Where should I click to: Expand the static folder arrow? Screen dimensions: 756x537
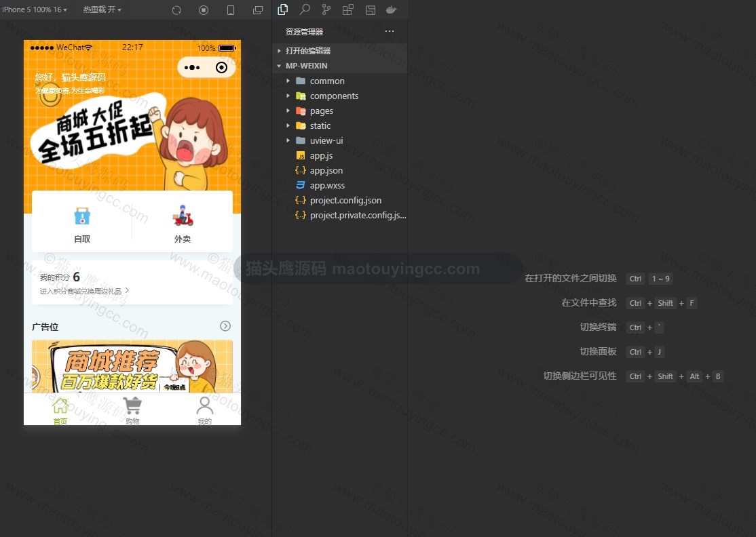click(288, 125)
